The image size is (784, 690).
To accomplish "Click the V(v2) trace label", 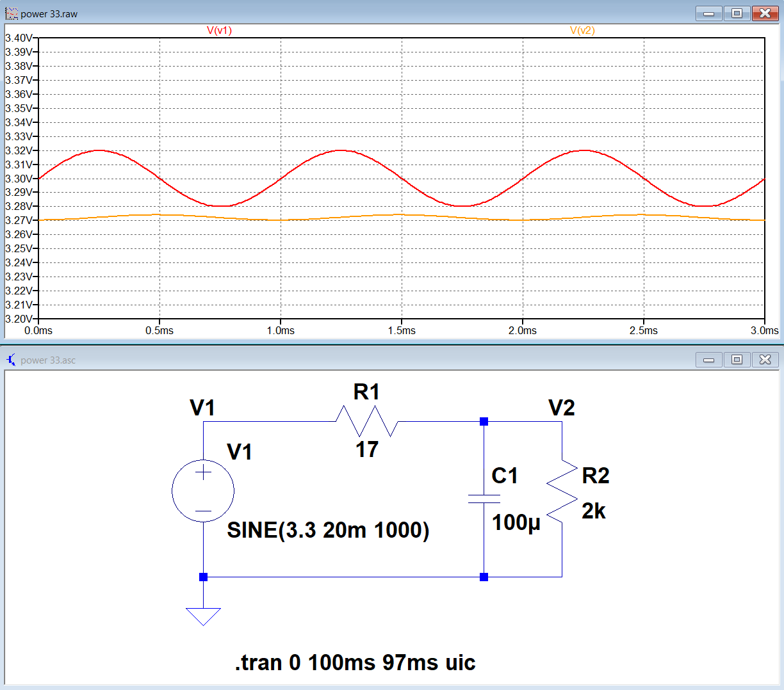I will [x=584, y=29].
